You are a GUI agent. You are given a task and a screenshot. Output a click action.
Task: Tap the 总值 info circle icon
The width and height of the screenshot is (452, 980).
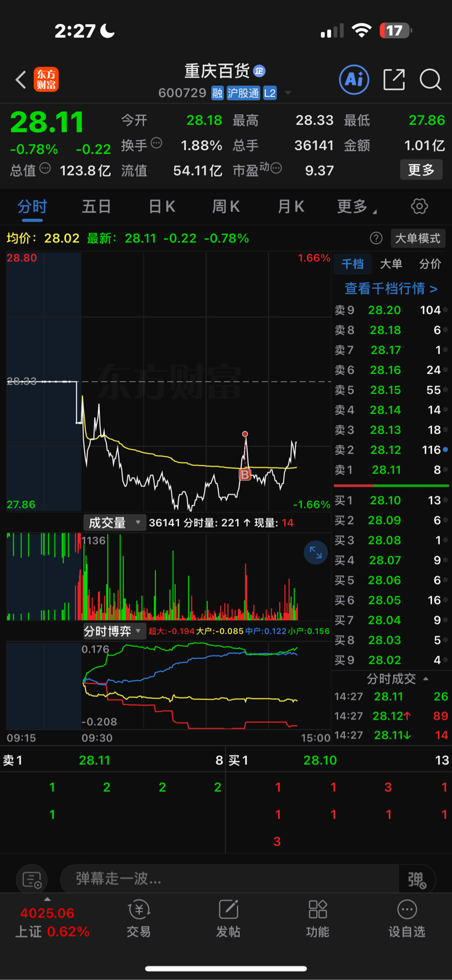(45, 168)
